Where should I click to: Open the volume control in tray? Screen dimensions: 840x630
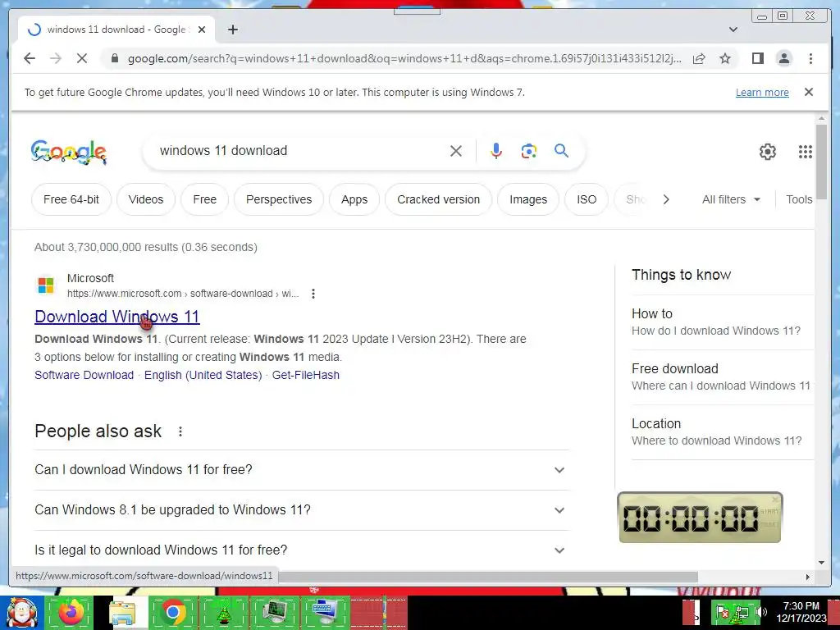[761, 612]
